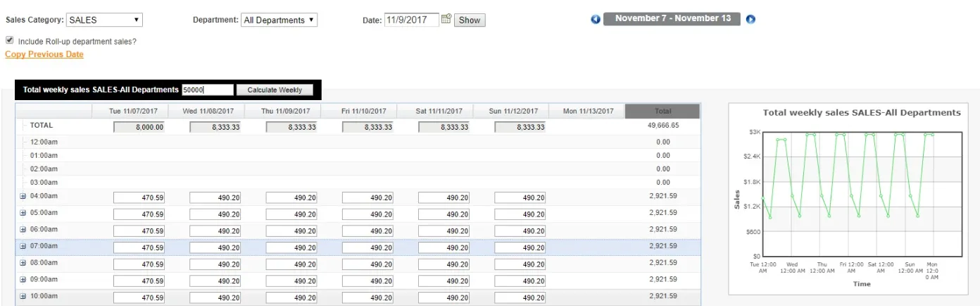This screenshot has width=980, height=306.
Task: Open the Sales Category dropdown
Action: click(104, 20)
